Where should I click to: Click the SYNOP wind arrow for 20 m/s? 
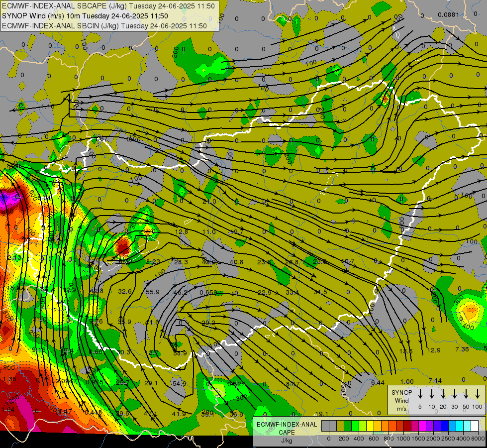point(443,394)
